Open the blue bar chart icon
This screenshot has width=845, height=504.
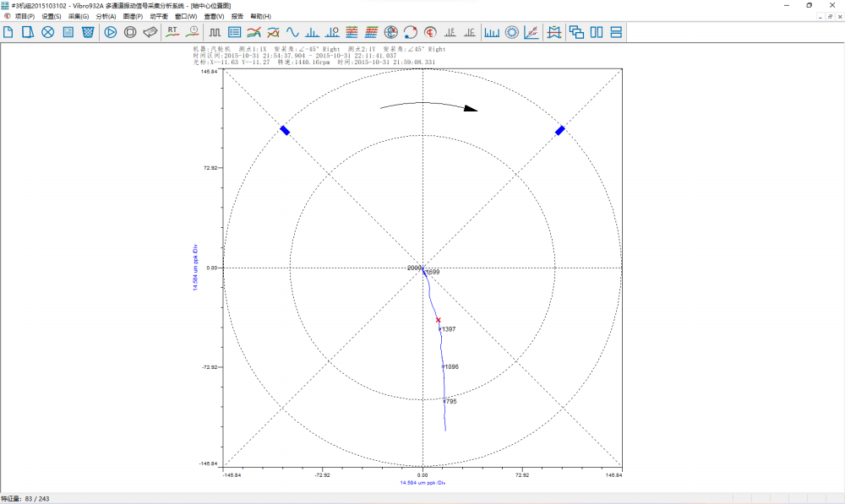(x=492, y=32)
